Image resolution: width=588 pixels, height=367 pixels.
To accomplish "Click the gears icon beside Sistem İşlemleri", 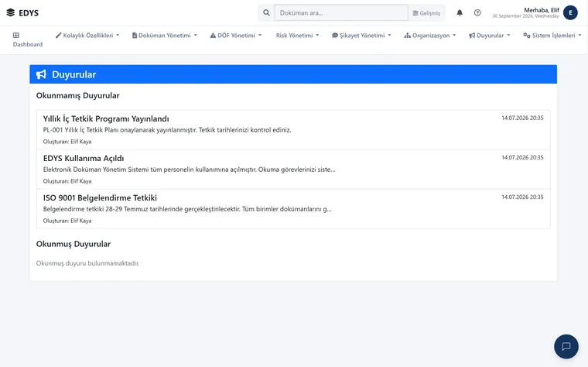I will click(527, 36).
